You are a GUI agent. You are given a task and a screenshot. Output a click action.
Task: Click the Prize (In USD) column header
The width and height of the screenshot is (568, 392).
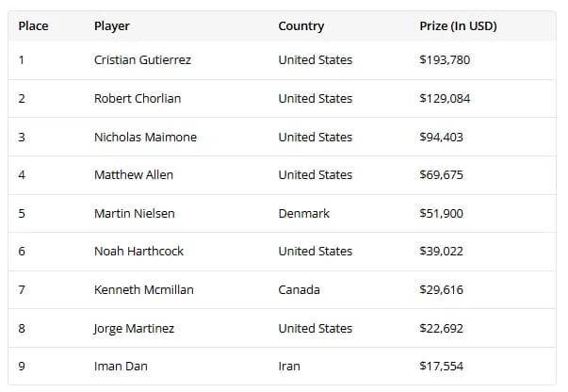coord(458,26)
